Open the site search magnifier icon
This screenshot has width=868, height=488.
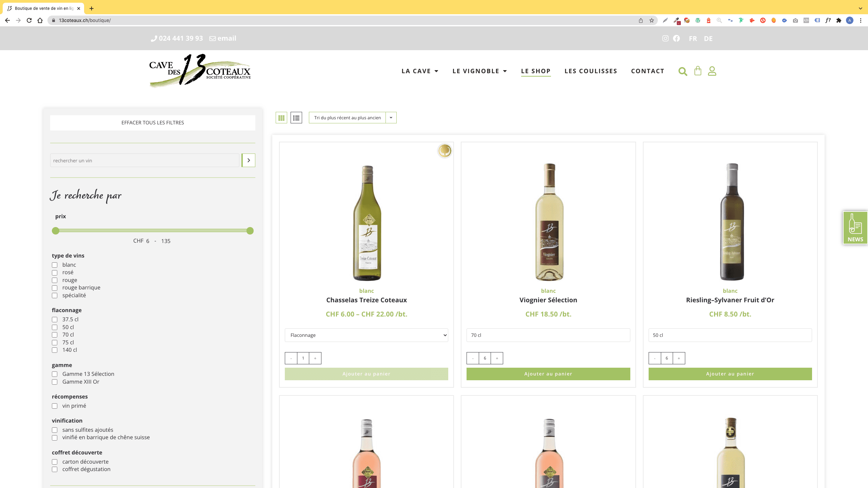pos(683,72)
